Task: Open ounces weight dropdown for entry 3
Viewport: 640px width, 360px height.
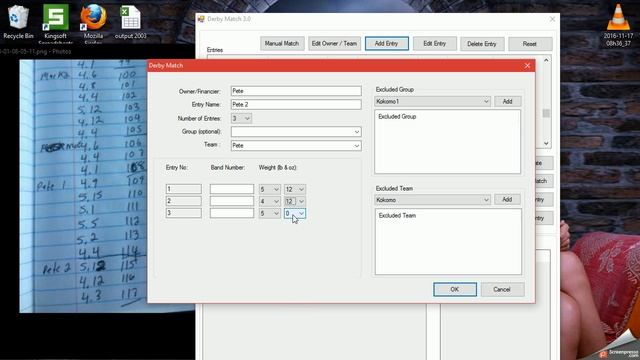Action: pyautogui.click(x=295, y=213)
